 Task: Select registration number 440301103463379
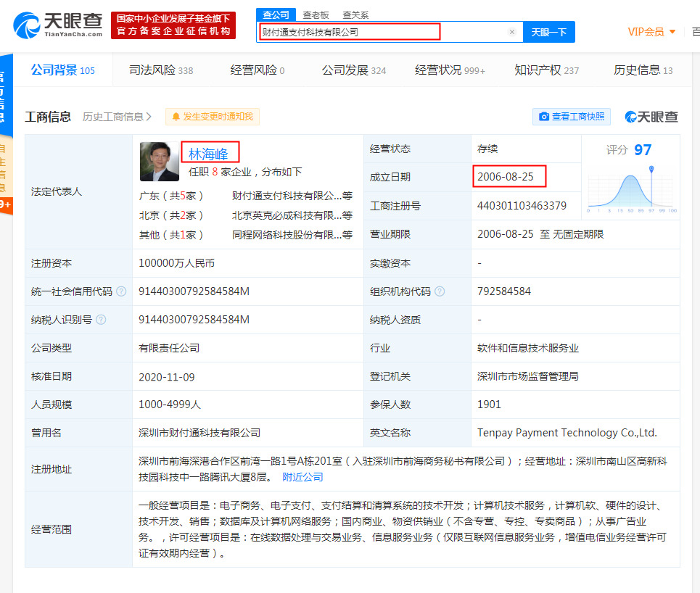522,206
